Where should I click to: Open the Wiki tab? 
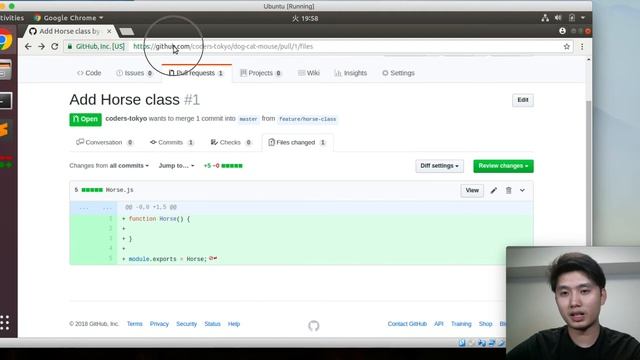[309, 73]
